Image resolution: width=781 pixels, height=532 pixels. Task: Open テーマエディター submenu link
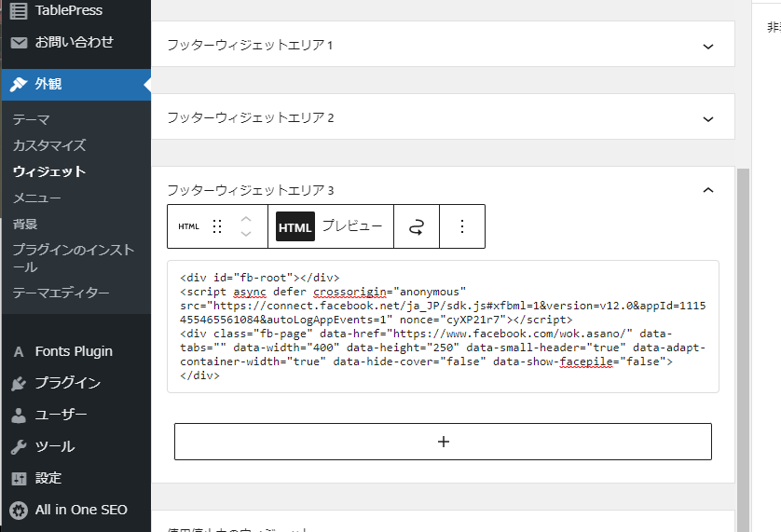click(x=61, y=293)
